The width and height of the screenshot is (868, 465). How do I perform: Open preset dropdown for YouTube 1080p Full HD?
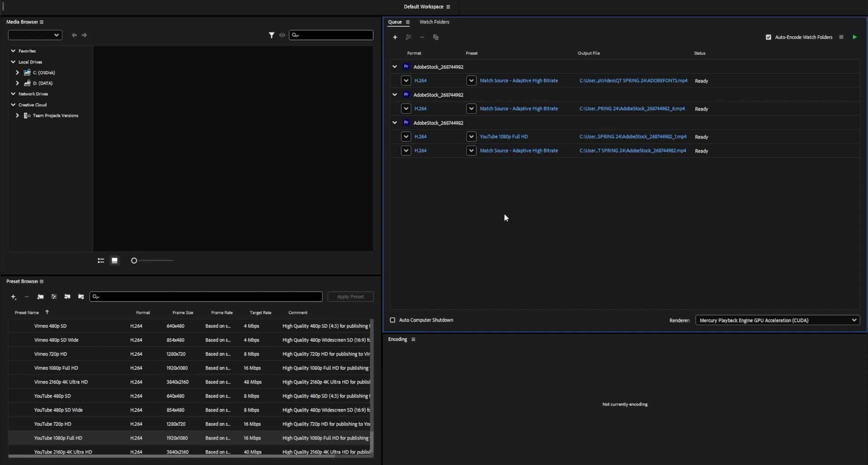pos(471,137)
